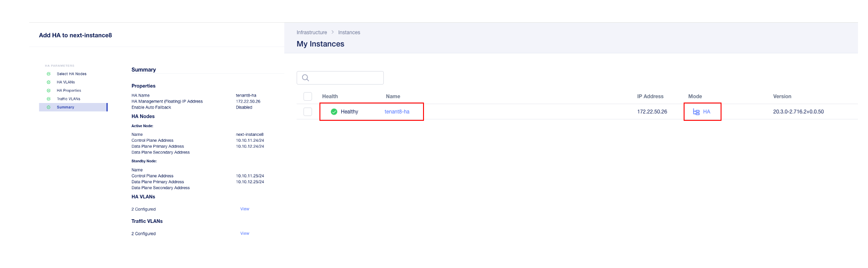
Task: Click the tenant8-ha HA Name value
Action: click(246, 96)
